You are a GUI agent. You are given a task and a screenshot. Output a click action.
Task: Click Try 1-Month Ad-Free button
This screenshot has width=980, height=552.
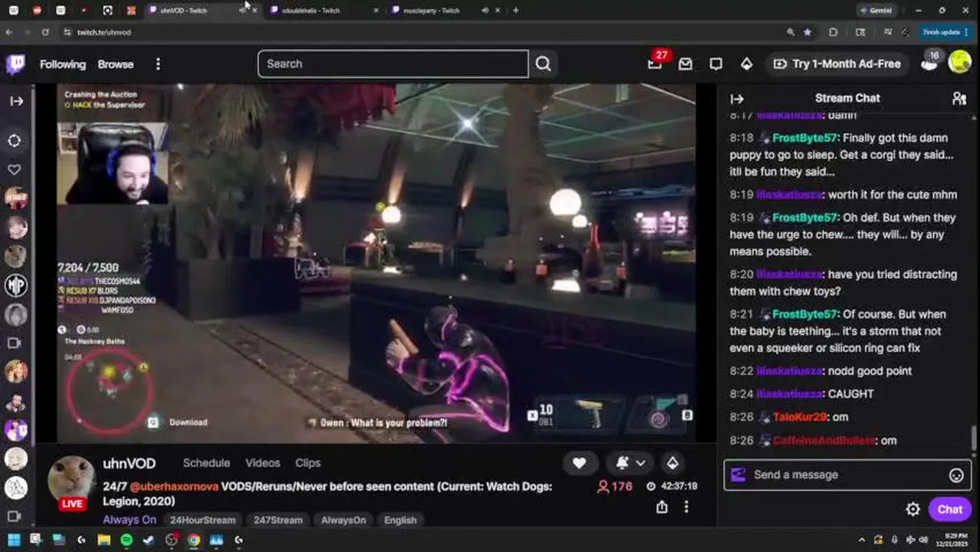tap(837, 64)
